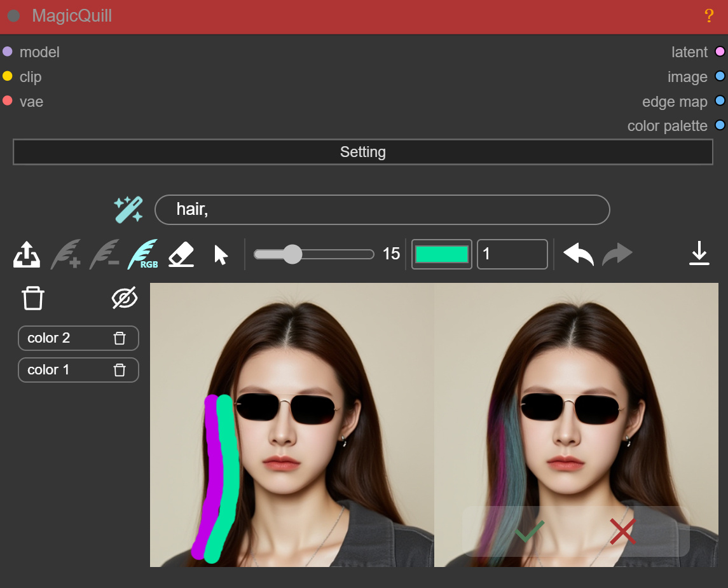Reject the edit with the red X
The height and width of the screenshot is (588, 728).
[622, 531]
